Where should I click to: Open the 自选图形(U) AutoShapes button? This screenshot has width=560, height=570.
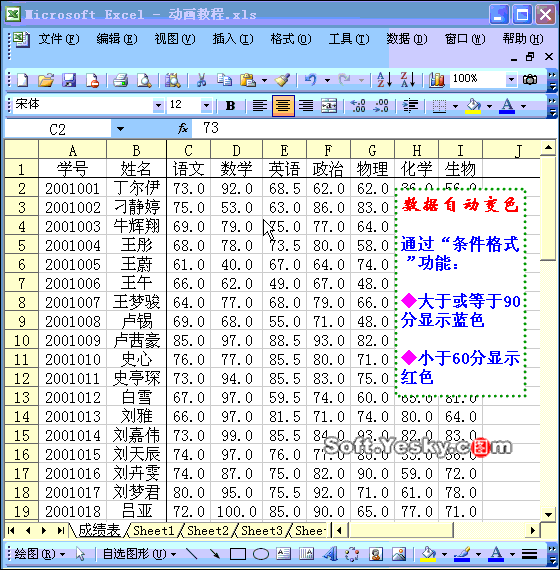tap(139, 554)
